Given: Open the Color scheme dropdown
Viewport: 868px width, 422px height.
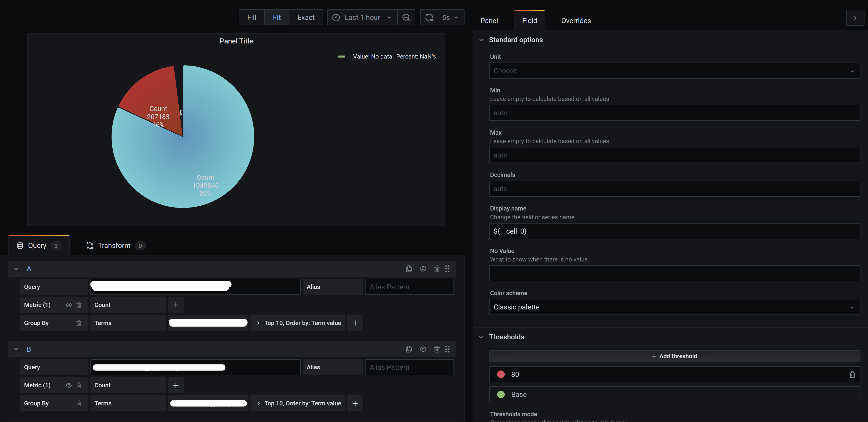Looking at the screenshot, I should coord(673,307).
